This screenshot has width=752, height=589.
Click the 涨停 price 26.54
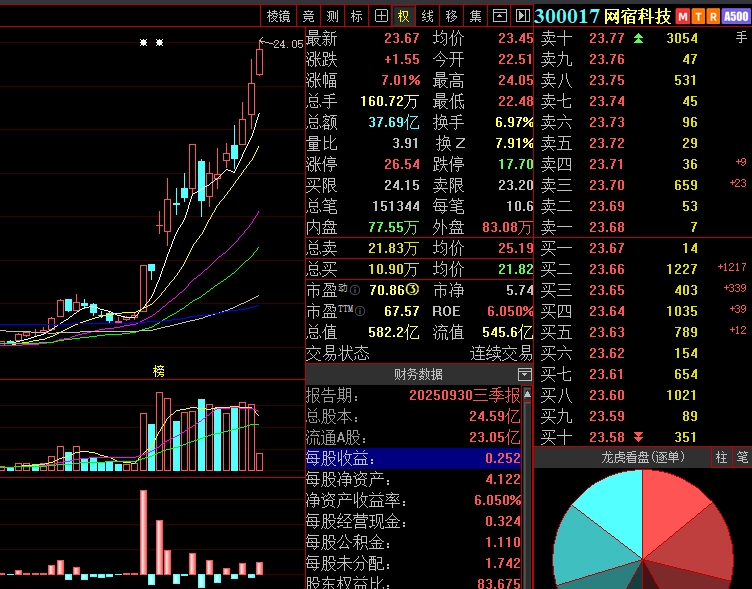(402, 165)
